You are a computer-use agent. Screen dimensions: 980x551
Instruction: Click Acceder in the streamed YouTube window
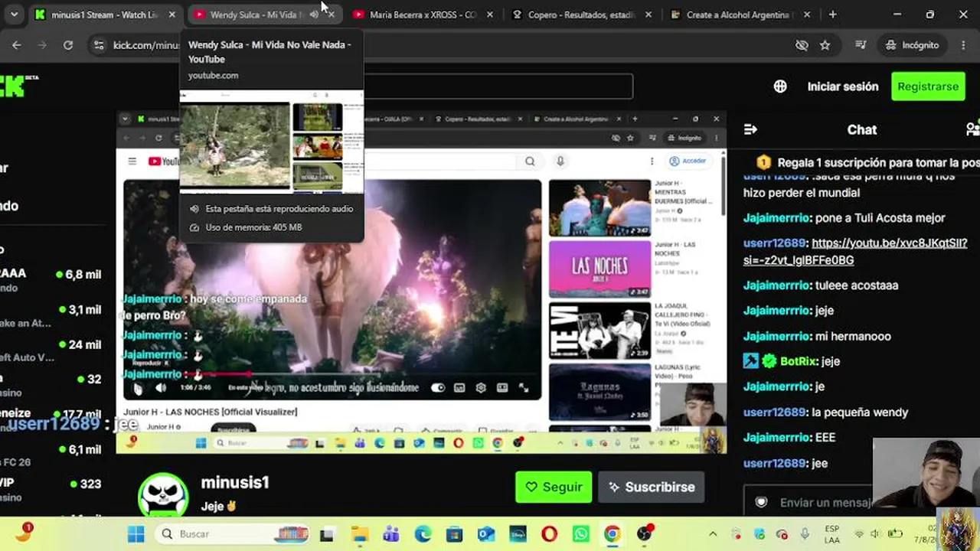click(688, 161)
